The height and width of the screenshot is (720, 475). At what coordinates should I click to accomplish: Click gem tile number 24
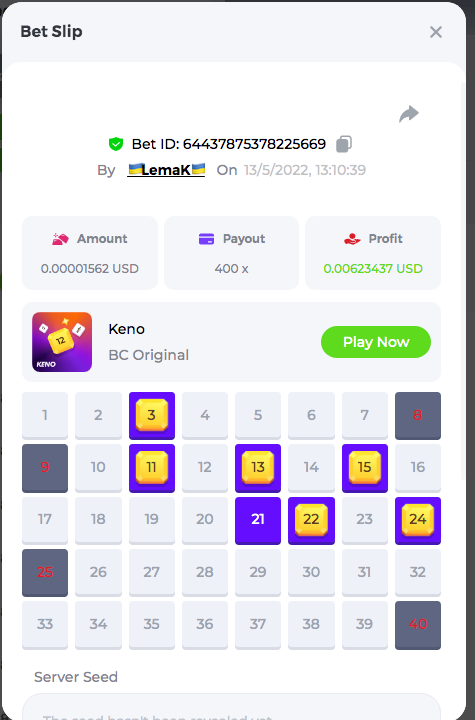[418, 520]
